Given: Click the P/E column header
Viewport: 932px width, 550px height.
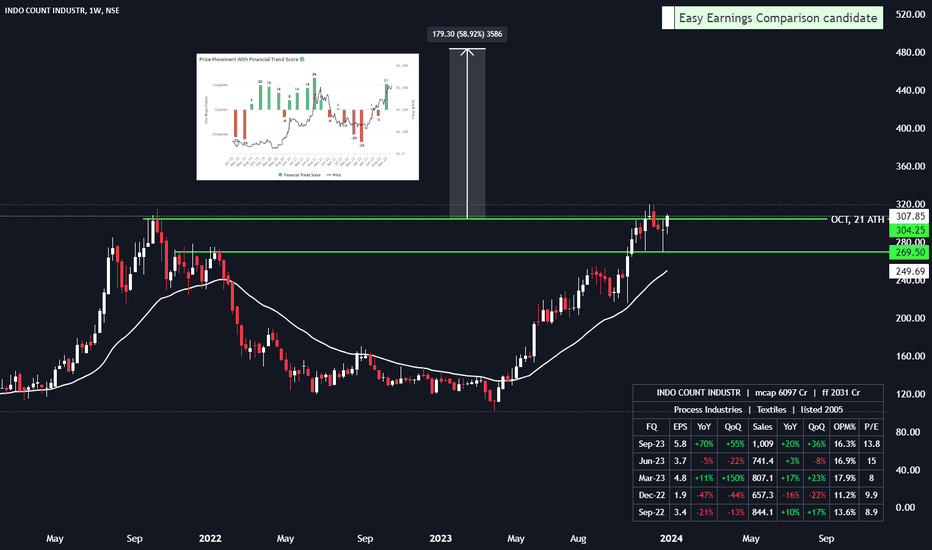Looking at the screenshot, I should 871,426.
